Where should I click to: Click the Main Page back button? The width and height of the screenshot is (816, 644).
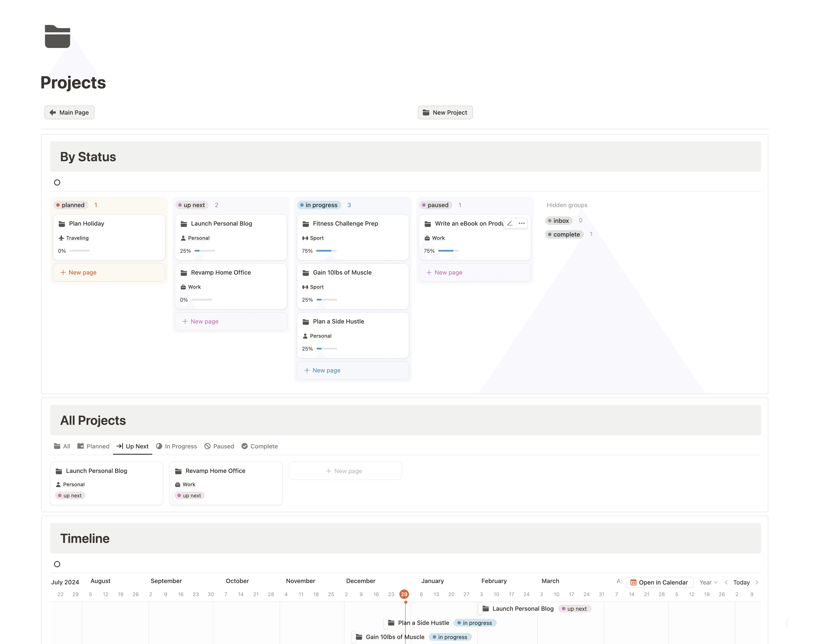click(x=69, y=112)
